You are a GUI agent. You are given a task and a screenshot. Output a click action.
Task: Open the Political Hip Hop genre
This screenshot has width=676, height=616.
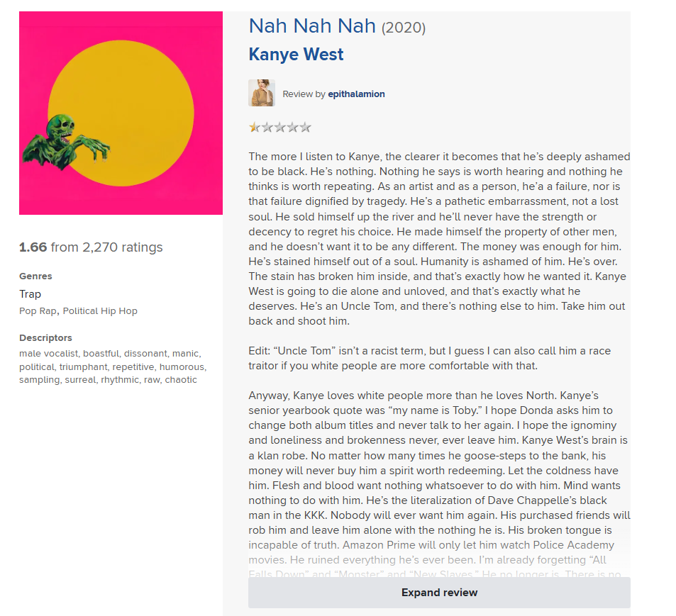coord(100,311)
